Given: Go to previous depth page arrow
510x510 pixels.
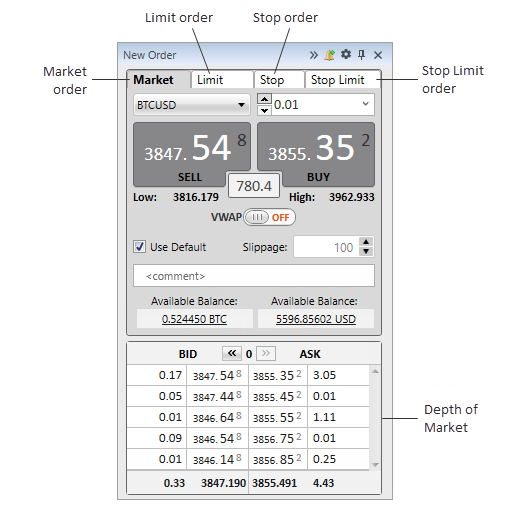Looking at the screenshot, I should click(232, 353).
